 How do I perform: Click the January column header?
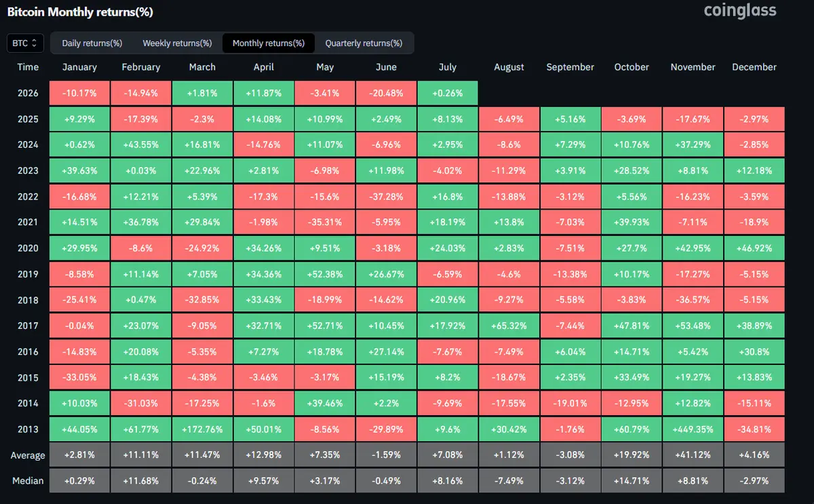79,67
